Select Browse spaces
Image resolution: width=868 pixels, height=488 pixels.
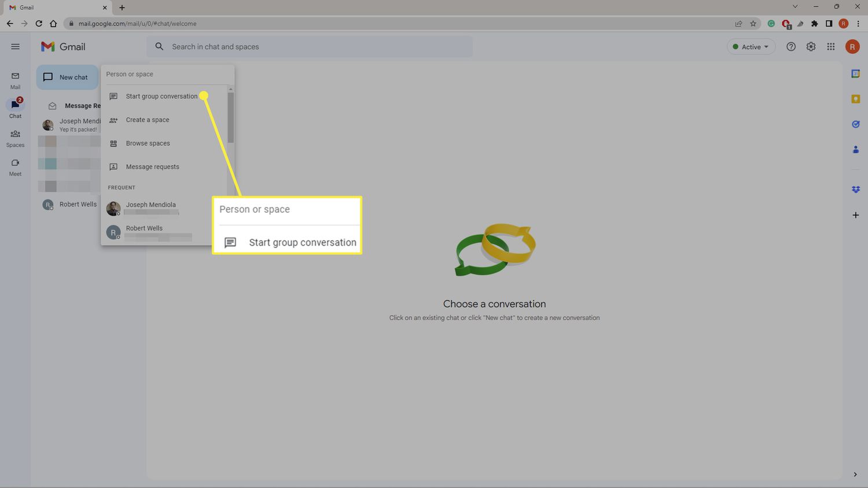click(x=164, y=143)
